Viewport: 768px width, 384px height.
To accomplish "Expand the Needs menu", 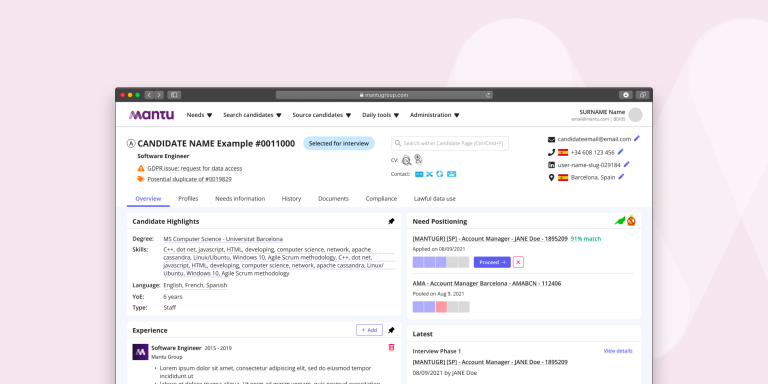I will tap(199, 115).
